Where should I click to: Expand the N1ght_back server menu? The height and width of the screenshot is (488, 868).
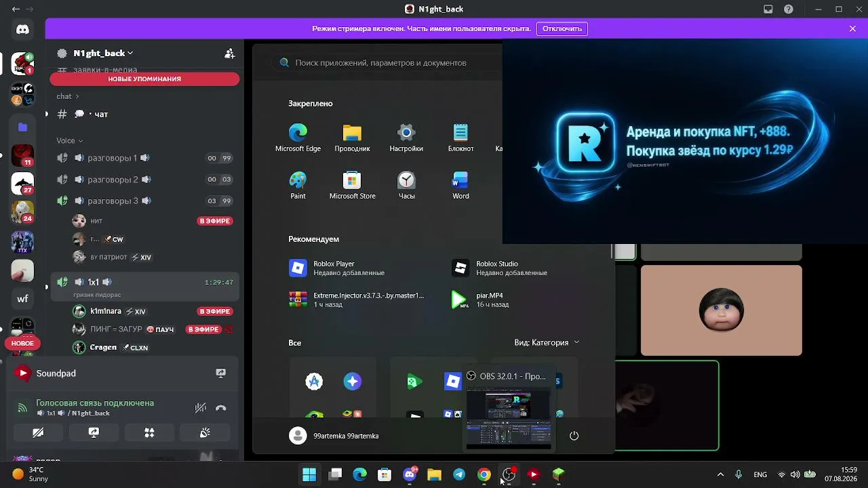coord(103,53)
